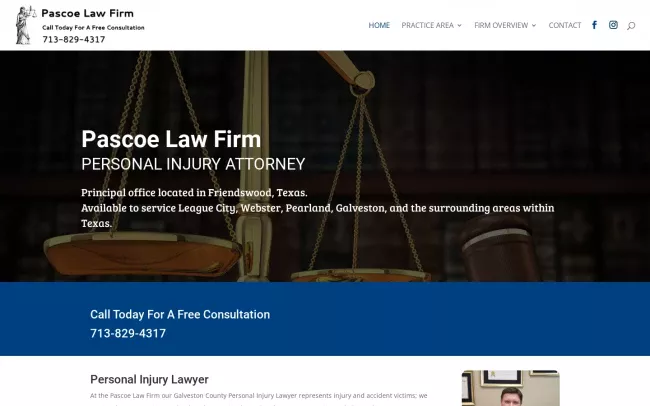Image resolution: width=650 pixels, height=406 pixels.
Task: Expand the chevron beside PRACTICE AREA
Action: click(459, 25)
